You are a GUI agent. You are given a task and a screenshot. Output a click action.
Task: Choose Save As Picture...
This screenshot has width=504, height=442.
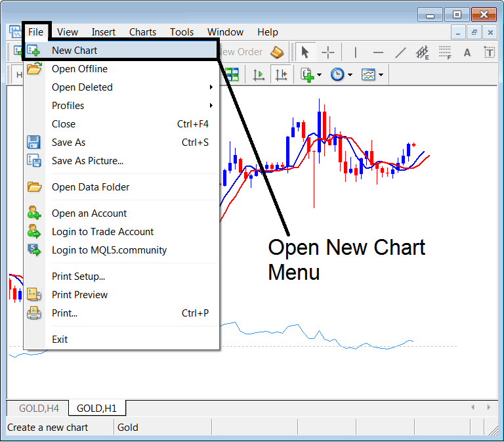121,160
